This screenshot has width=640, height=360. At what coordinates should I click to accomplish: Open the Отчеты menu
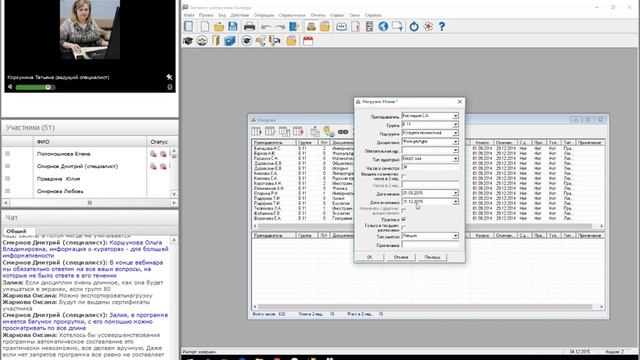318,15
